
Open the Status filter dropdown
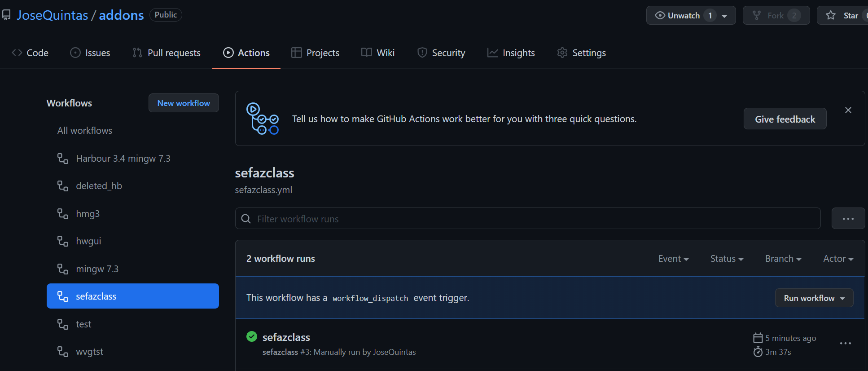pyautogui.click(x=727, y=259)
